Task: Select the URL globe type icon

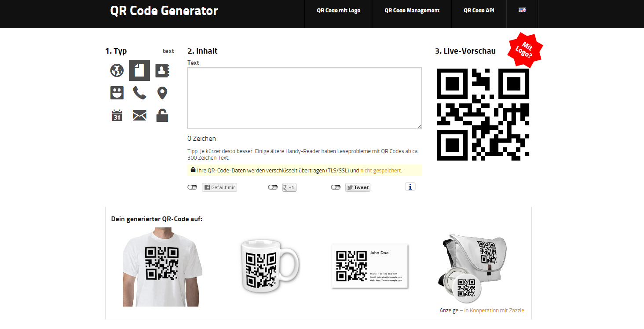Action: (x=117, y=70)
